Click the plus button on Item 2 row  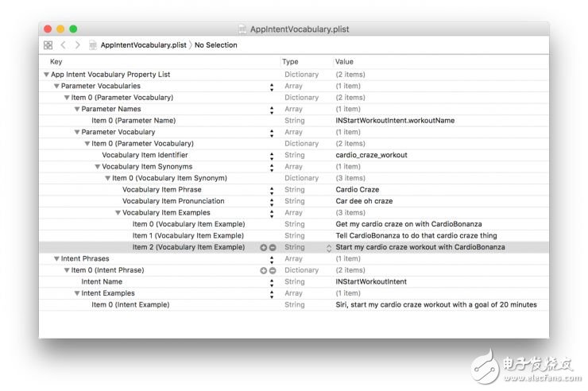264,247
